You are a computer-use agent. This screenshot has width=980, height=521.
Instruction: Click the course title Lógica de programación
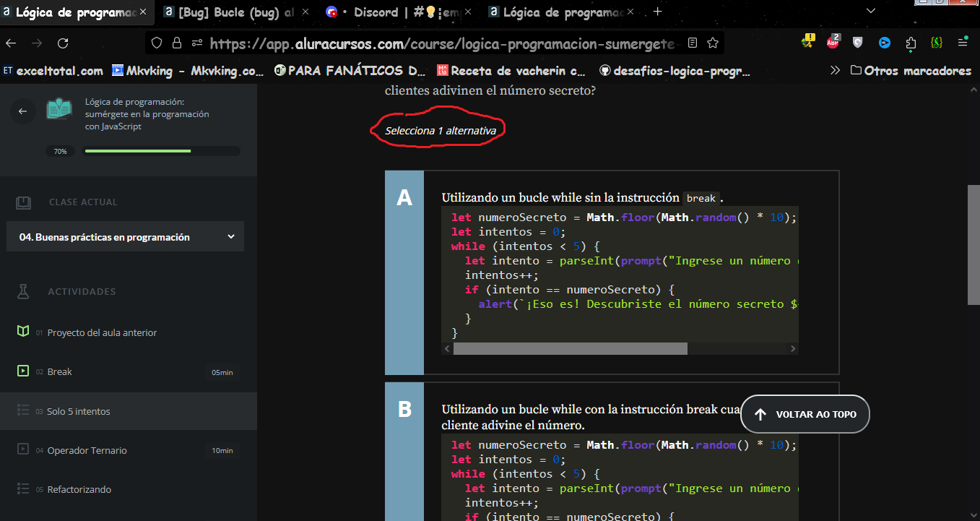(x=147, y=114)
